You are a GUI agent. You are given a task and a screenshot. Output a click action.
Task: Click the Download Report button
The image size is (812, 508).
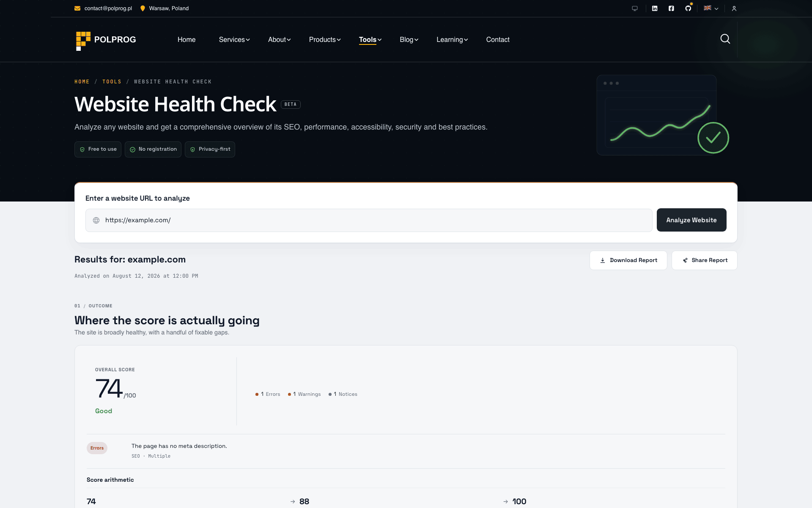(628, 260)
